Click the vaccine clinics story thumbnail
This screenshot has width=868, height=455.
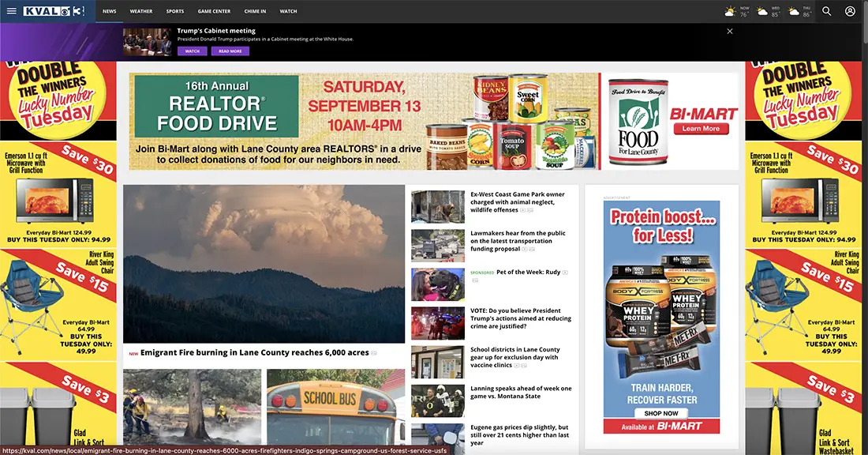[x=438, y=362]
